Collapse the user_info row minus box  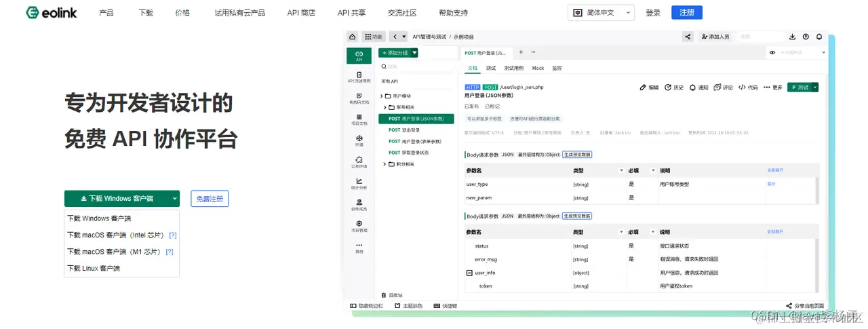point(469,273)
